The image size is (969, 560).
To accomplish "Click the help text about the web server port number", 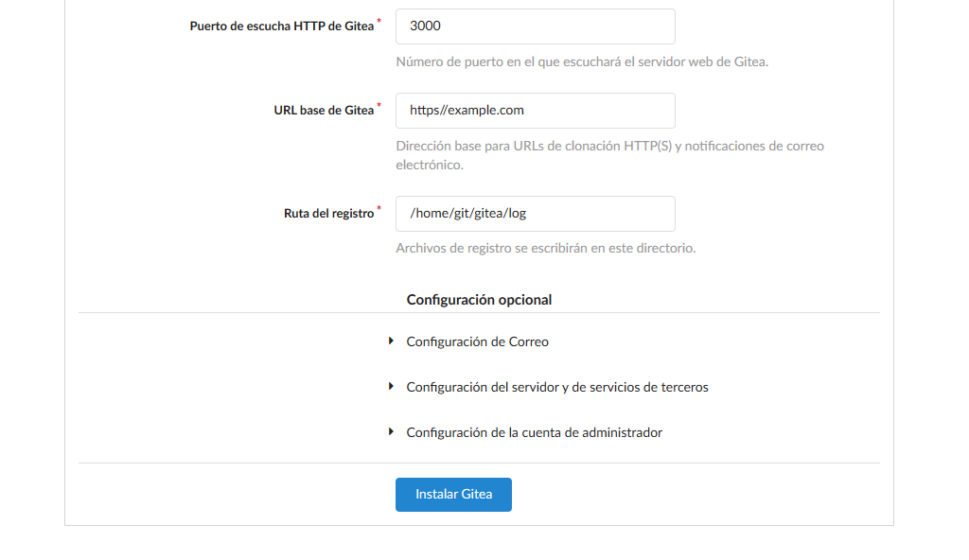I will (582, 62).
